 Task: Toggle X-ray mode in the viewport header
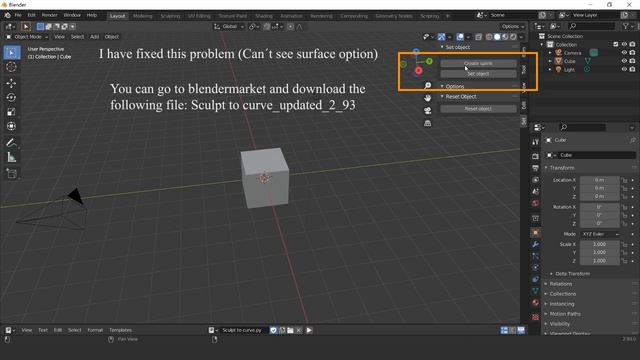(x=478, y=37)
